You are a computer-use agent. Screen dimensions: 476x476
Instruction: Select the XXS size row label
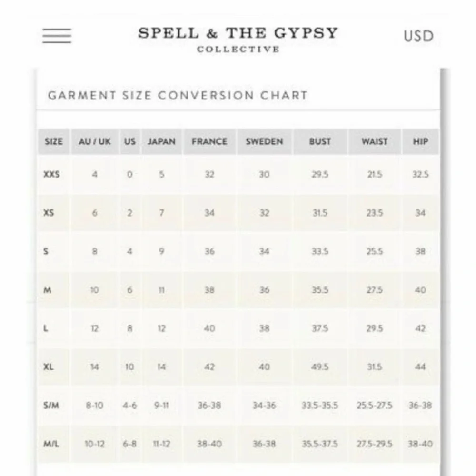click(51, 174)
